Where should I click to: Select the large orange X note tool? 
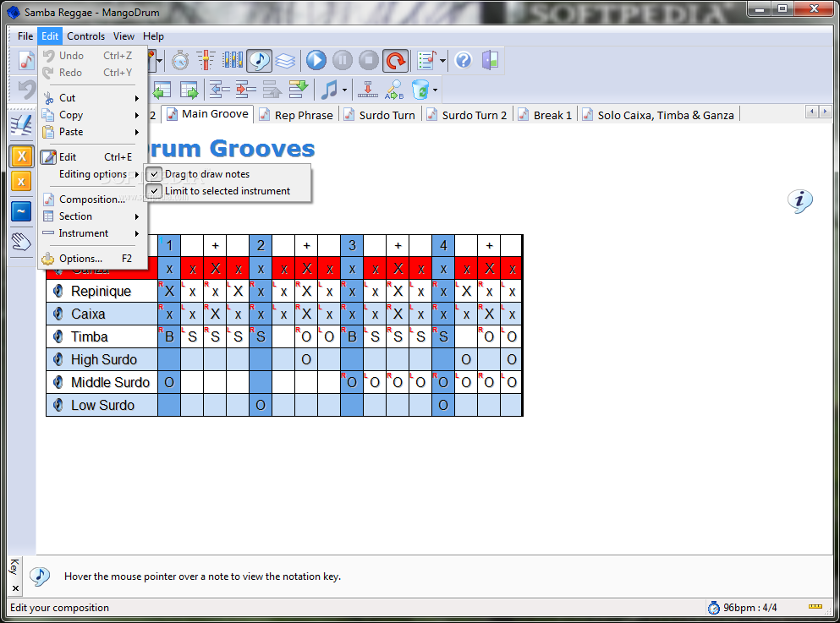pyautogui.click(x=21, y=156)
